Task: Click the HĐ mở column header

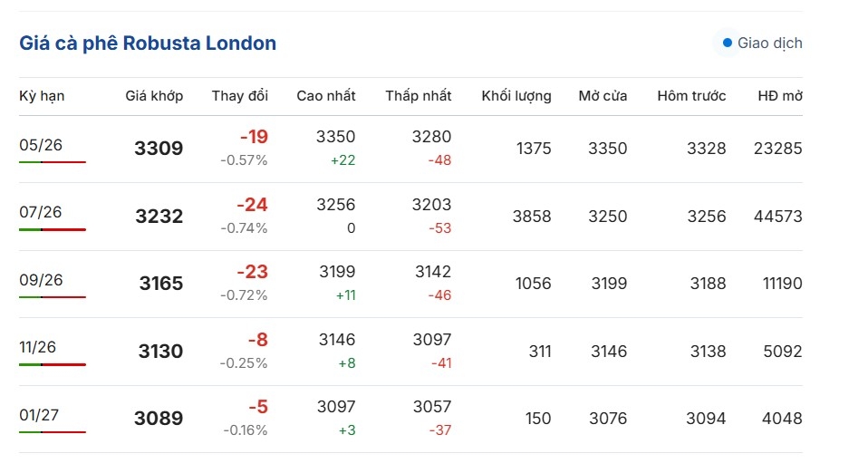Action: point(780,96)
